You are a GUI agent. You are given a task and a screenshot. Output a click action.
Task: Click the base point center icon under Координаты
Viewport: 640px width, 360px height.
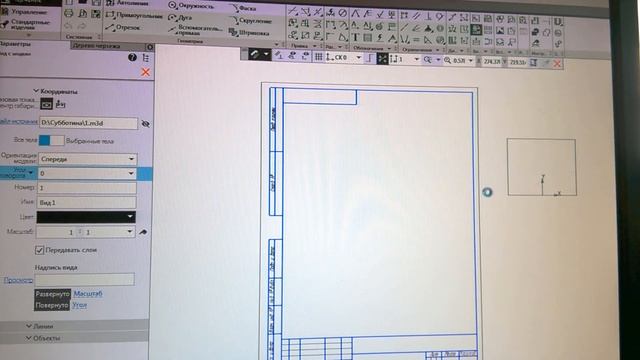pos(47,104)
